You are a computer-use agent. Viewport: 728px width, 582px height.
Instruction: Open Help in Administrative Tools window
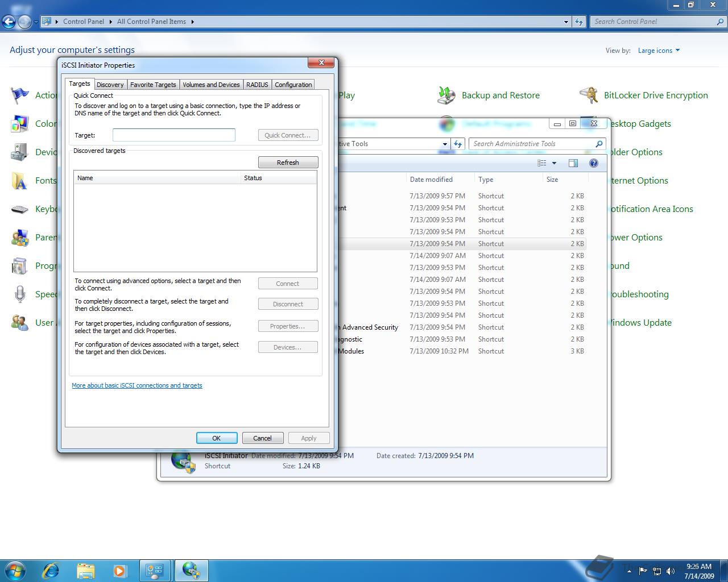pyautogui.click(x=594, y=163)
